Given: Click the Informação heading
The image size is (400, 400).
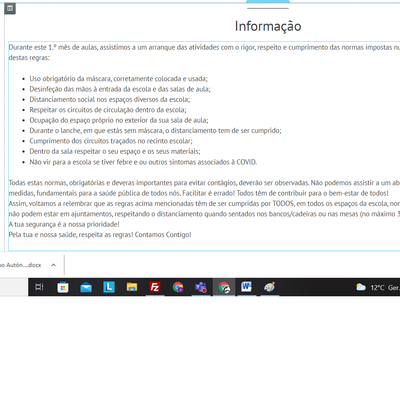Looking at the screenshot, I should tap(268, 26).
